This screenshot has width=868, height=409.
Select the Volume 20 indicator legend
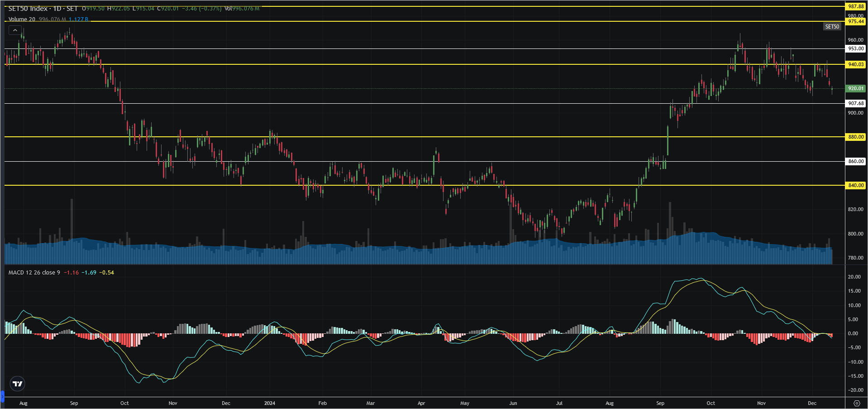pyautogui.click(x=22, y=19)
